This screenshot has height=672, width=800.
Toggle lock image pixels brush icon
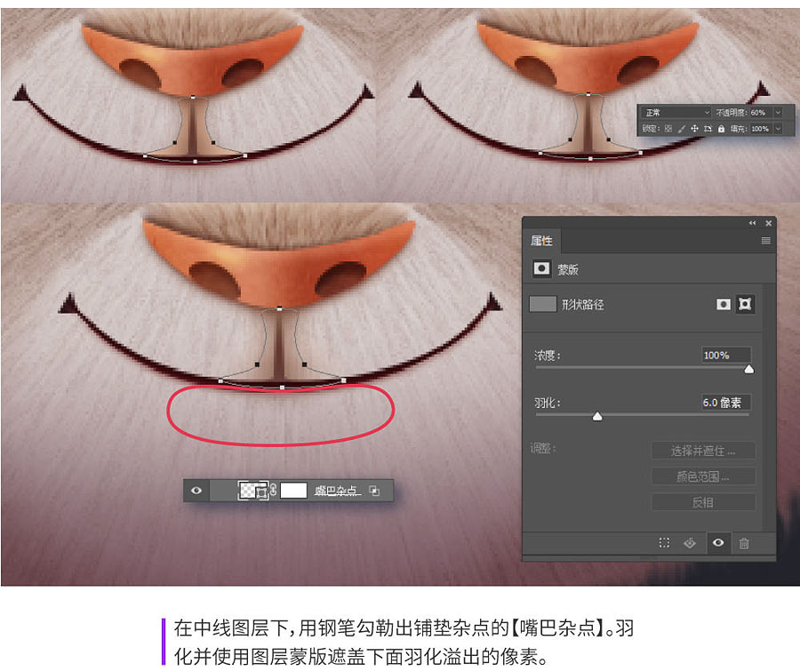pyautogui.click(x=682, y=129)
